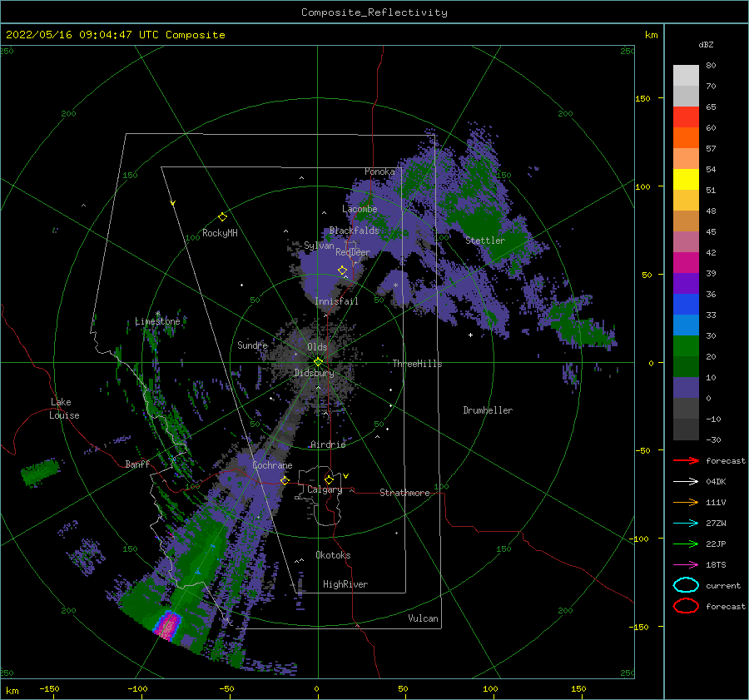This screenshot has height=700, width=749.
Task: Click the Strathmore label
Action: 404,493
